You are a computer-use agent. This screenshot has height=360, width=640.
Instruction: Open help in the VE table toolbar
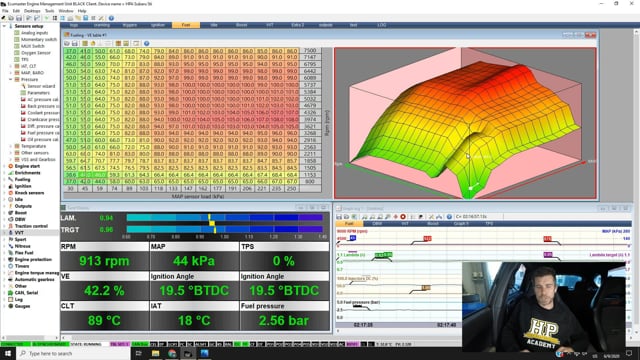147,43
